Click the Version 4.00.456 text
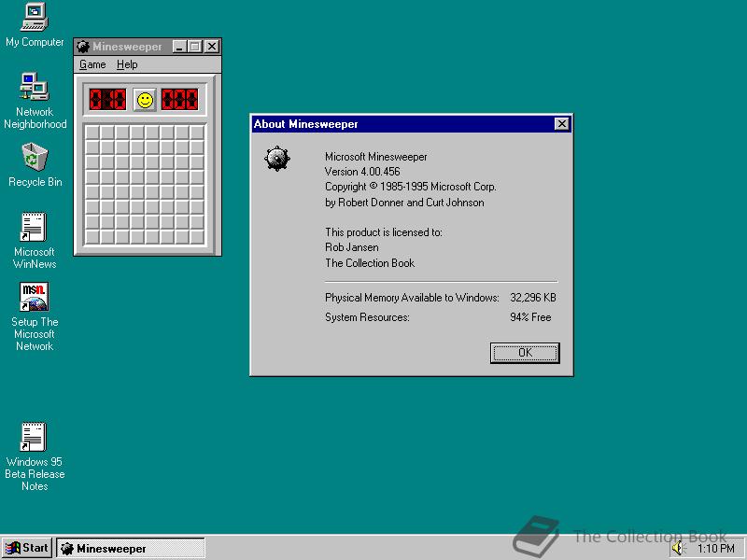The image size is (747, 560). pos(362,172)
